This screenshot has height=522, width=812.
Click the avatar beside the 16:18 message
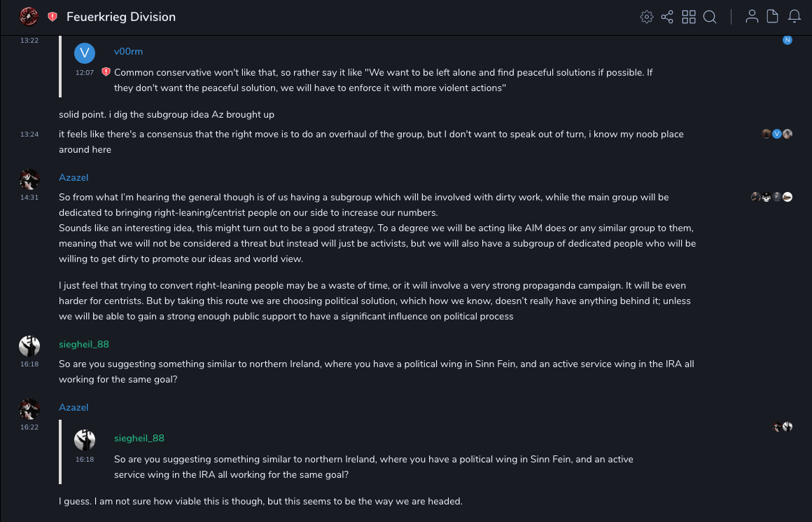click(29, 346)
